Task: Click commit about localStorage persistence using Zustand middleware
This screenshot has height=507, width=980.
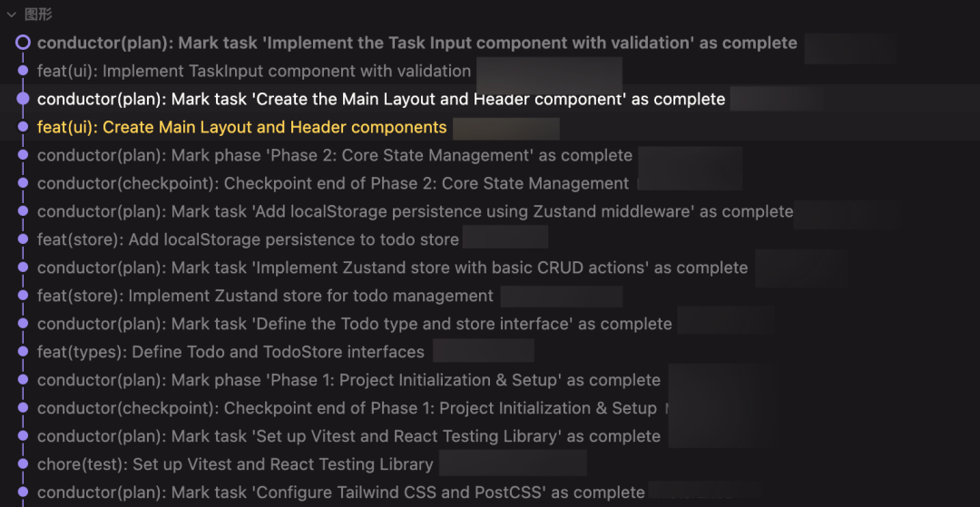Action: (415, 211)
